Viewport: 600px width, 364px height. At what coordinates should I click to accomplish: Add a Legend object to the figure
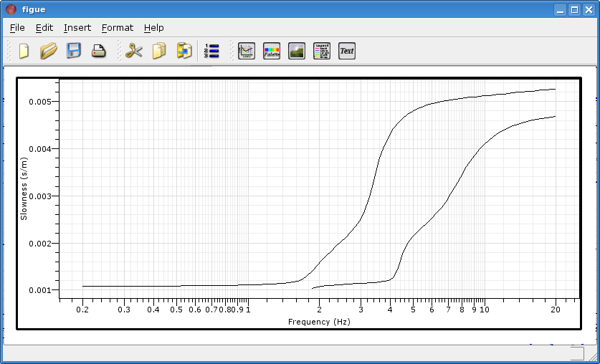click(322, 51)
